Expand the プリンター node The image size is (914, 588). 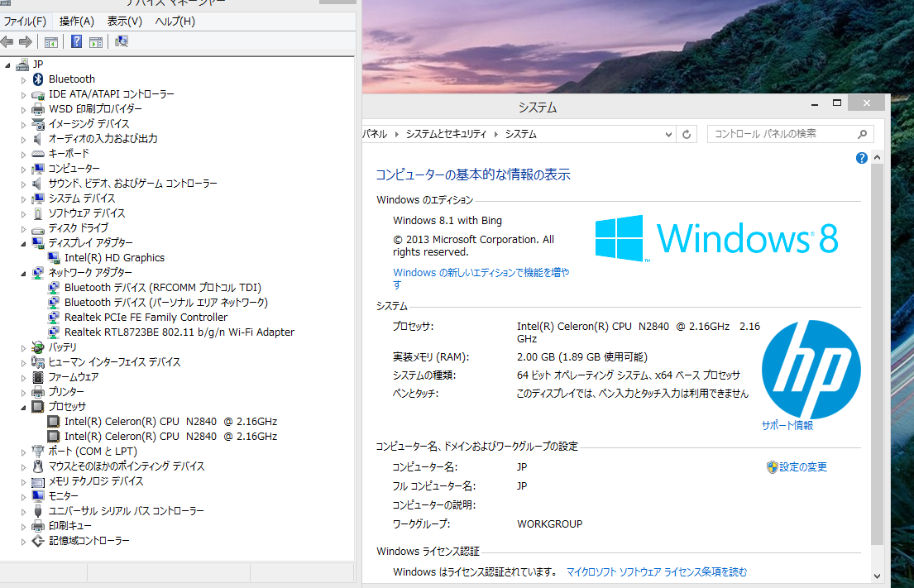coord(24,392)
